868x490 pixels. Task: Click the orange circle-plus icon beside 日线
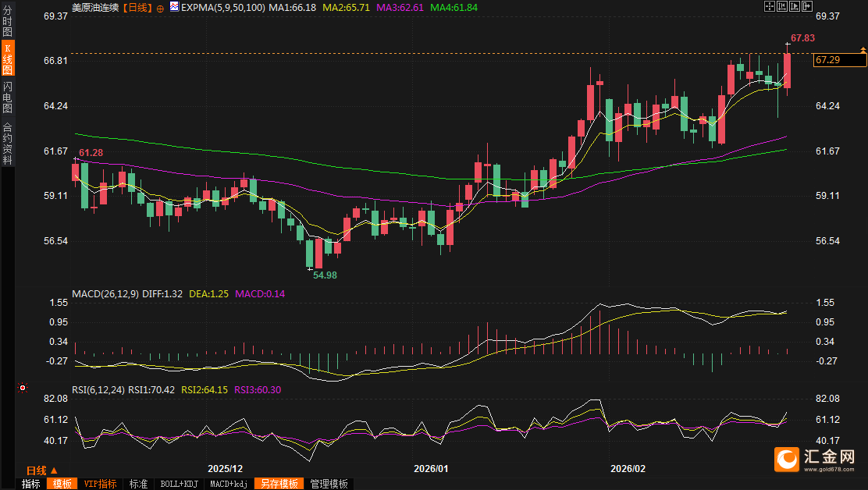coord(161,7)
